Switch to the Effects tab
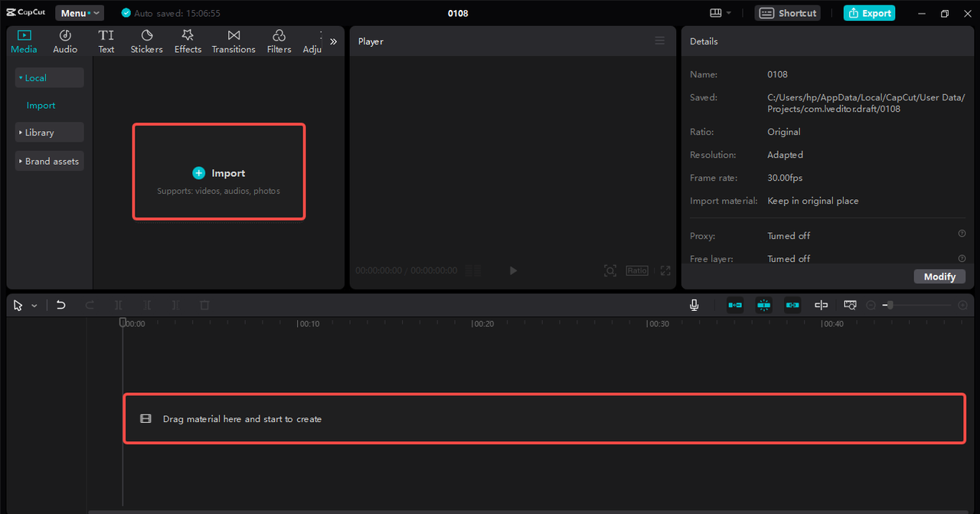Screen dimensions: 980x514 (188, 41)
